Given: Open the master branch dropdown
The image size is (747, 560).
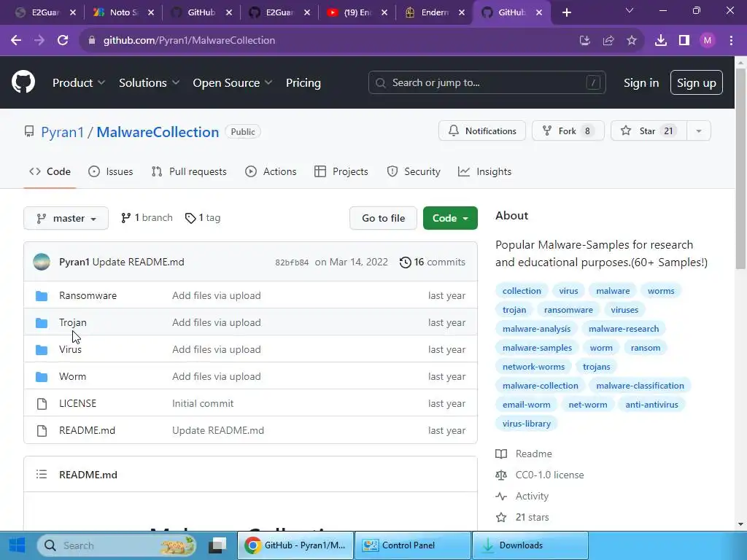Looking at the screenshot, I should coord(66,218).
